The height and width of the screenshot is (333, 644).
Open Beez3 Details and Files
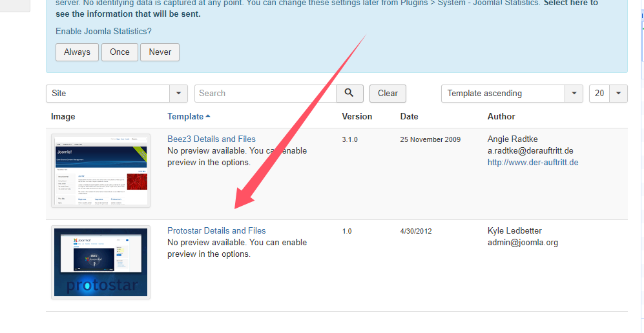tap(211, 139)
